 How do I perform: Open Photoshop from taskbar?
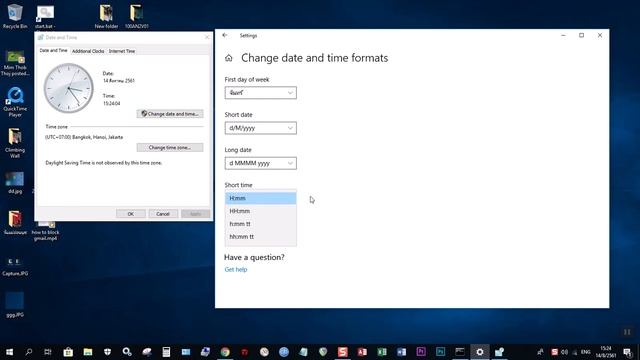click(440, 352)
